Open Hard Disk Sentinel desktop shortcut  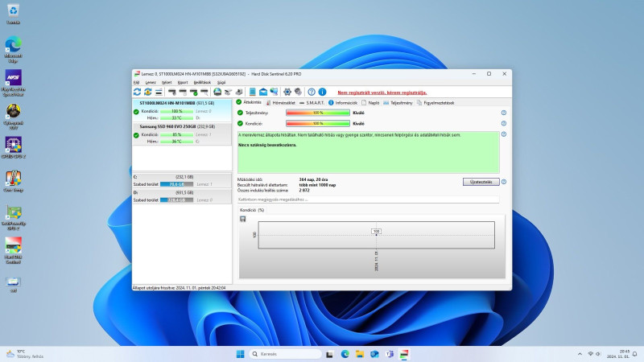13,250
